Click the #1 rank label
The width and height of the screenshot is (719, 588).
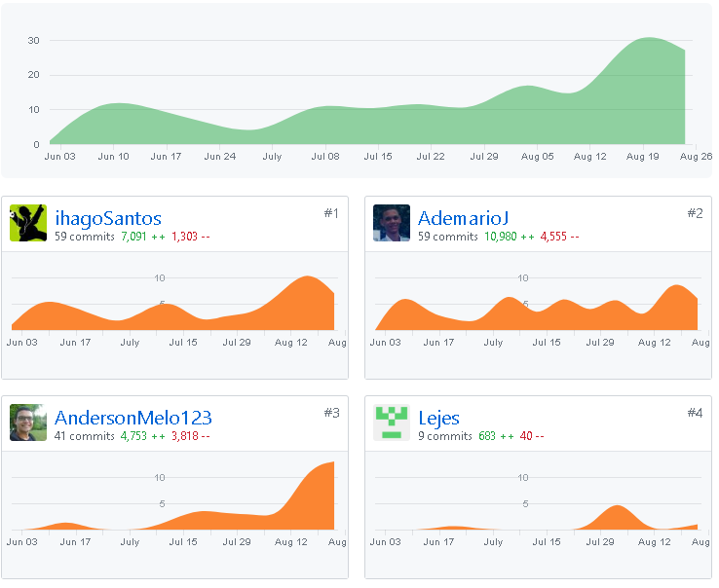[331, 213]
